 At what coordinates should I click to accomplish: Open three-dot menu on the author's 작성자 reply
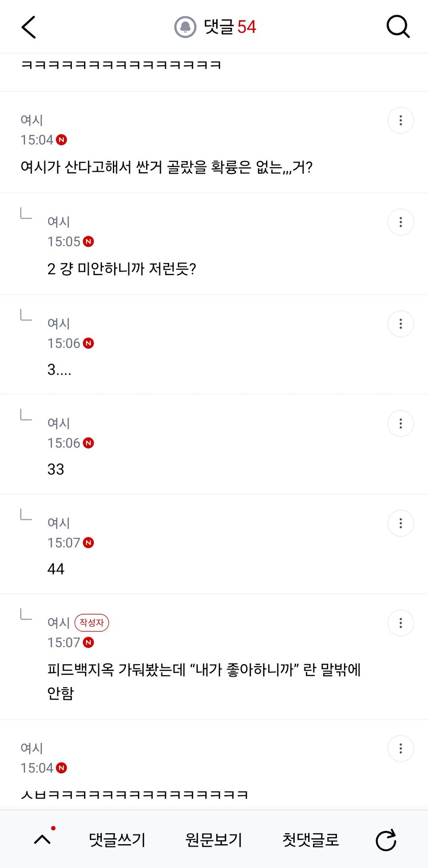point(400,623)
